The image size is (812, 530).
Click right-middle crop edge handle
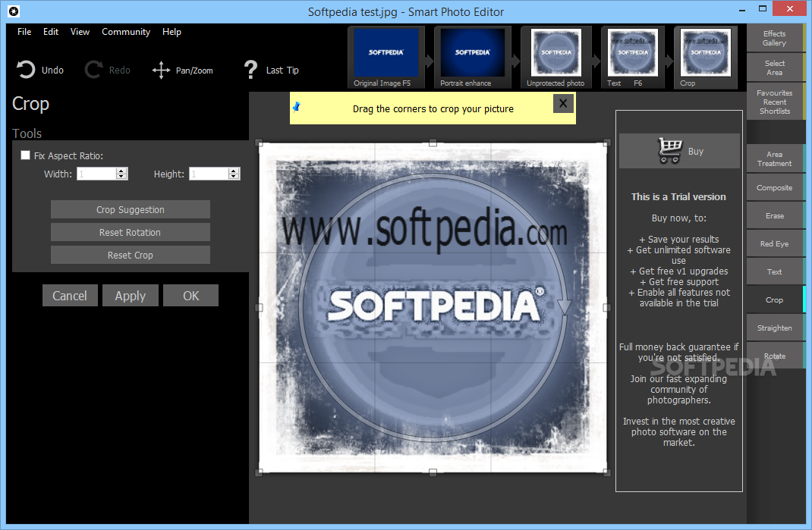point(606,307)
